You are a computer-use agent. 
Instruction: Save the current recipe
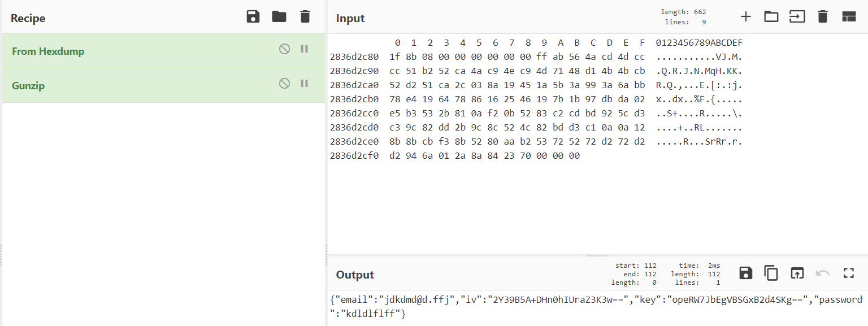coord(253,17)
